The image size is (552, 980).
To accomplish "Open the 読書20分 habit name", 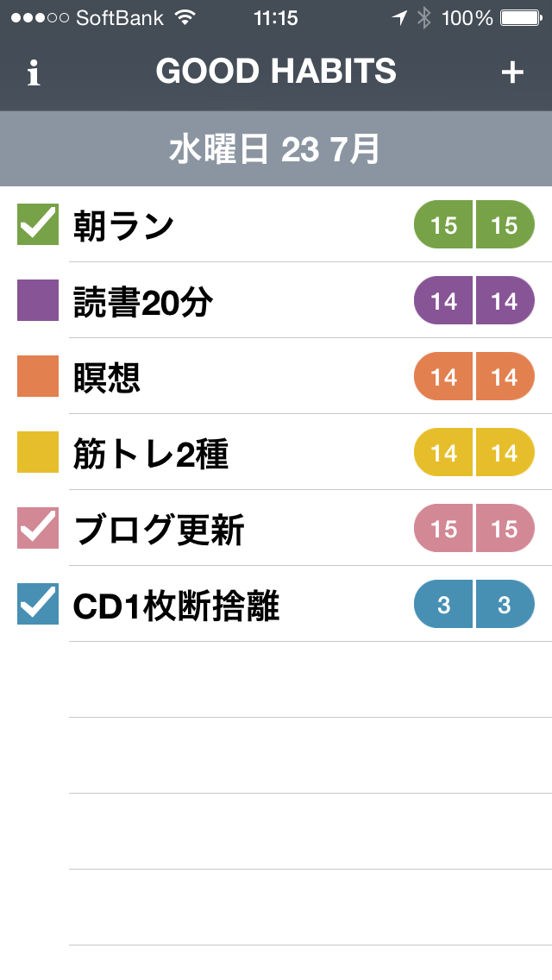I will [x=143, y=302].
